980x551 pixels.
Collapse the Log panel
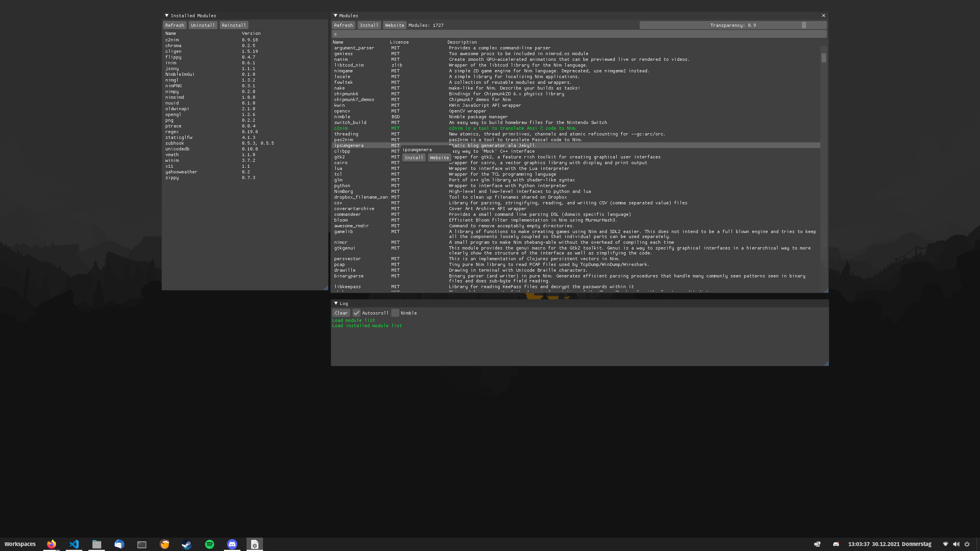[336, 303]
